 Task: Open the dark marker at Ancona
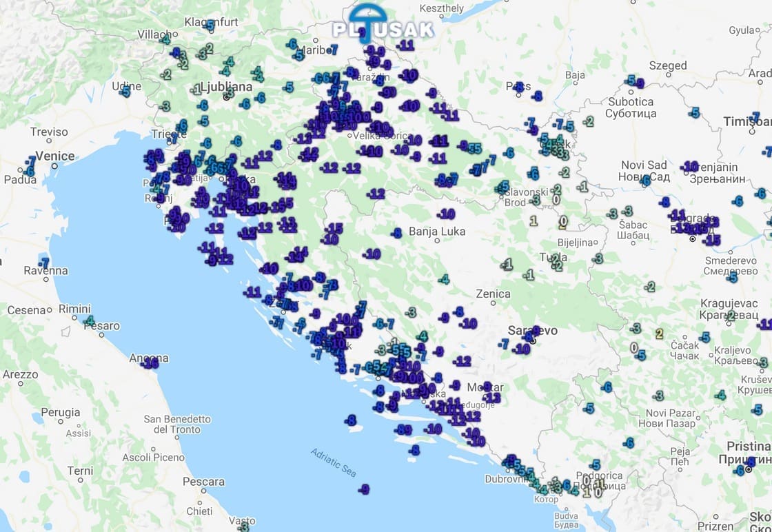click(x=151, y=363)
